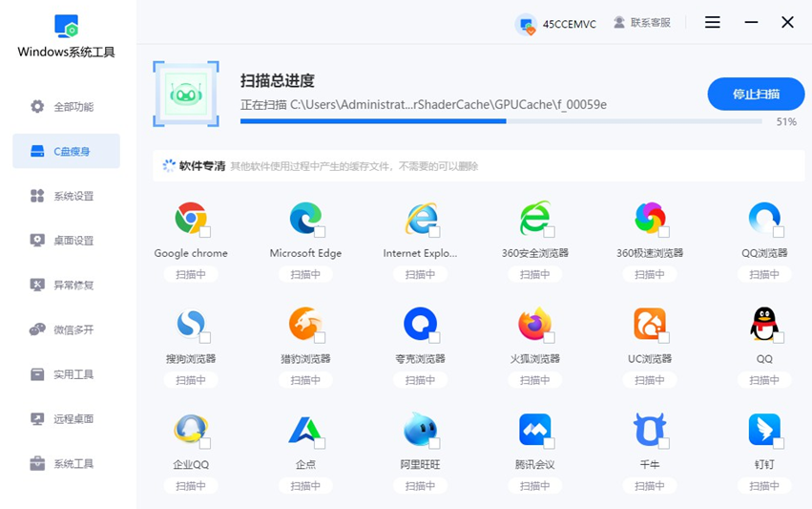Image resolution: width=812 pixels, height=509 pixels.
Task: Click the Windows系统工具 title text
Action: point(66,52)
